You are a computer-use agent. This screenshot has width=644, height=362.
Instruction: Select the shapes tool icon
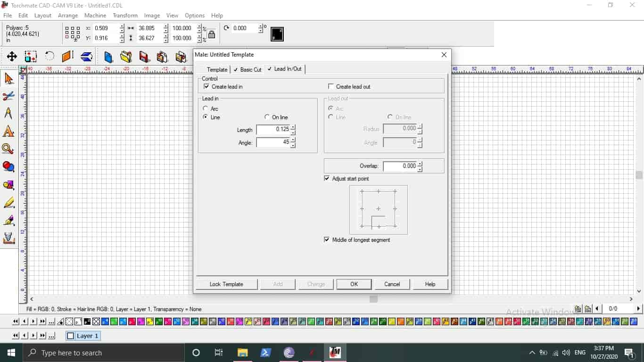click(8, 185)
